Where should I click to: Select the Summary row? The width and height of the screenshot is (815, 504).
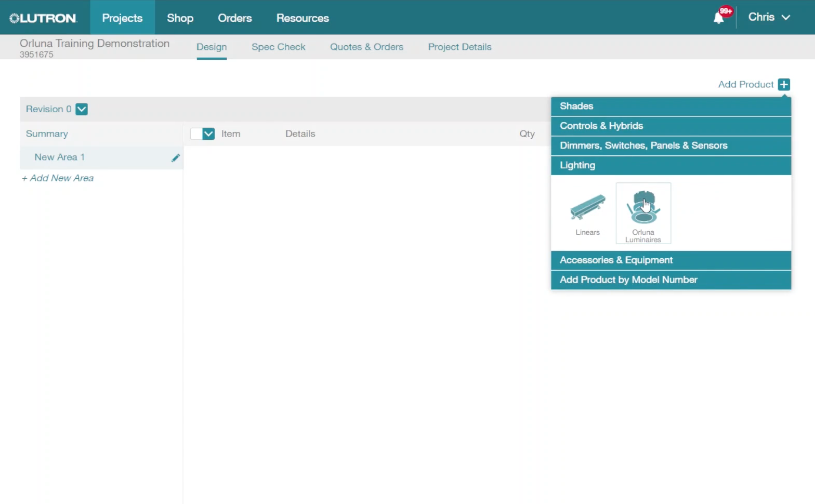click(x=101, y=134)
